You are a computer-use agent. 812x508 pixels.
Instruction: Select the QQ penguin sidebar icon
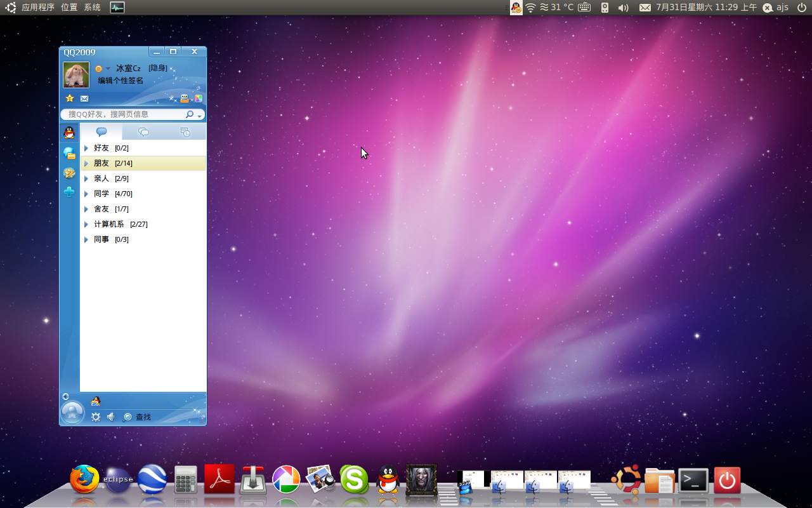pyautogui.click(x=69, y=133)
